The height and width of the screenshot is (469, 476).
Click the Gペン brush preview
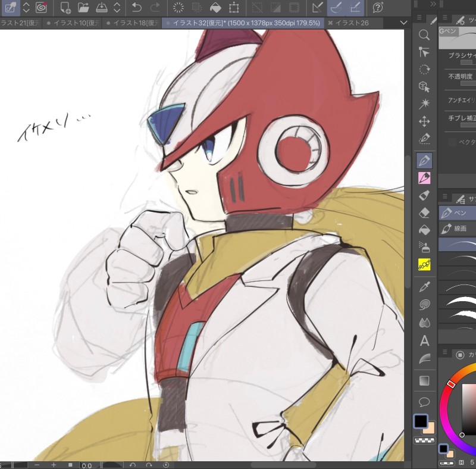point(457,38)
